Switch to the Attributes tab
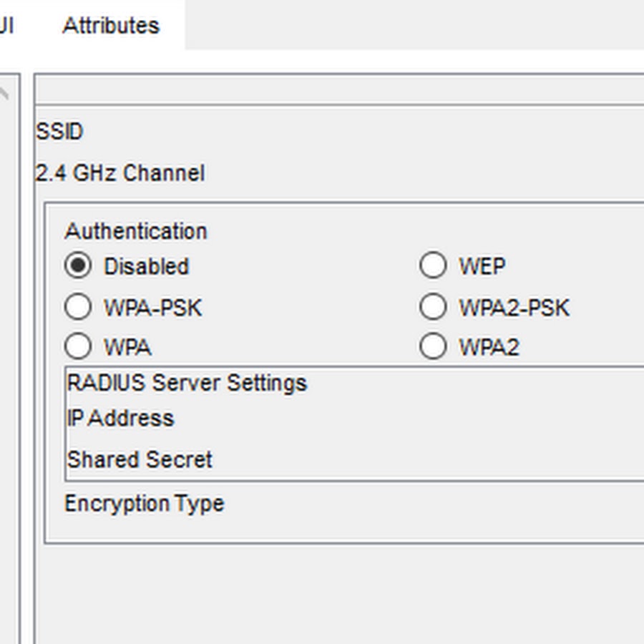This screenshot has height=644, width=644. (x=111, y=26)
